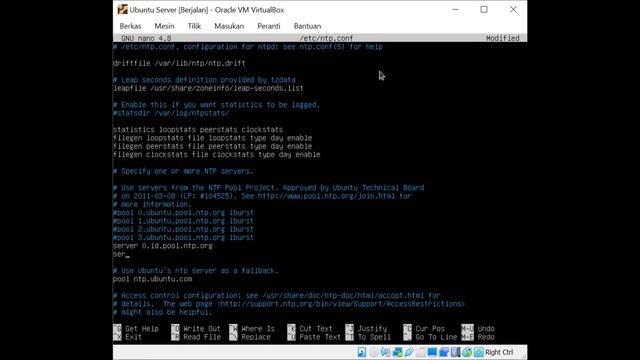Screen dimensions: 640x360
Task: Click the '#statsdir /var/log/ntpstats/' line
Action: [x=171, y=113]
